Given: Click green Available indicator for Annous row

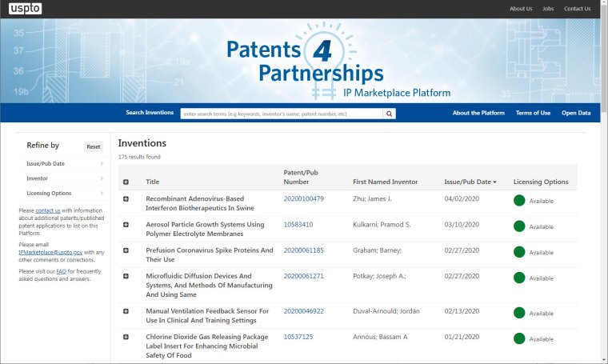Looking at the screenshot, I should pyautogui.click(x=519, y=338).
